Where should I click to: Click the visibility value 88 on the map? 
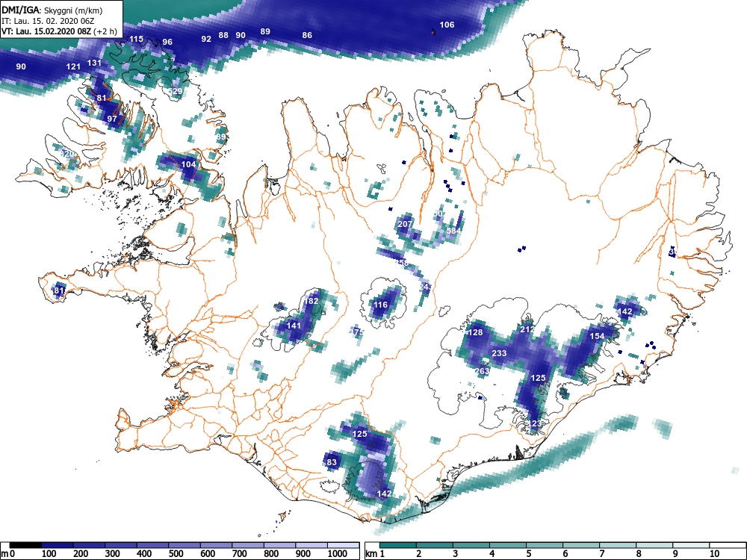pos(223,35)
